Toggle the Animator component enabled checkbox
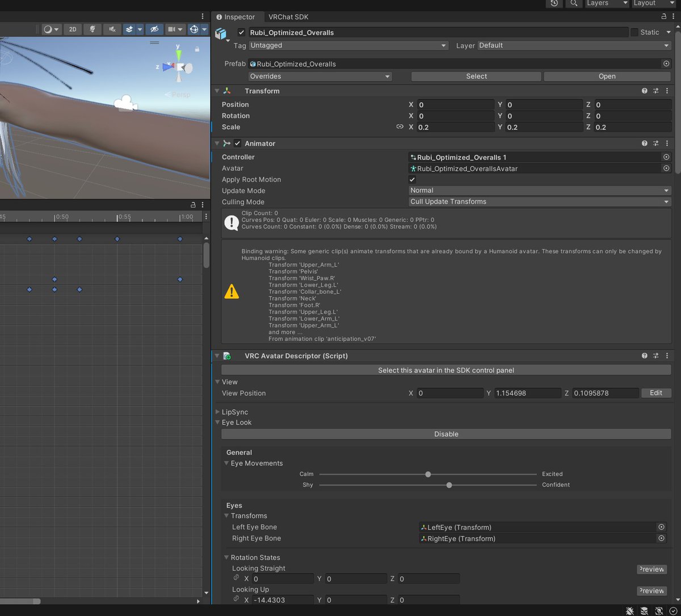This screenshot has width=681, height=616. (x=237, y=144)
